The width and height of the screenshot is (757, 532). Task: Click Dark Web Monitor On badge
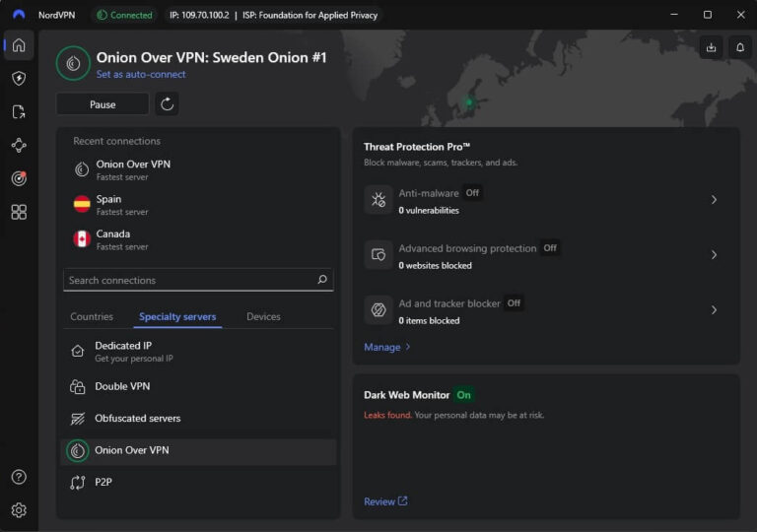click(x=464, y=395)
